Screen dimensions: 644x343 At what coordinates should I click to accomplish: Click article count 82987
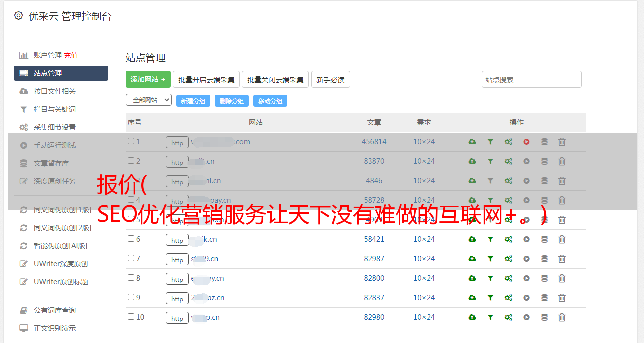pos(374,259)
